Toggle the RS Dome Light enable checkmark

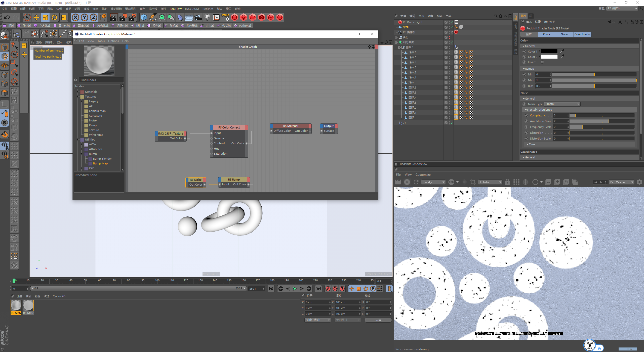tap(452, 22)
